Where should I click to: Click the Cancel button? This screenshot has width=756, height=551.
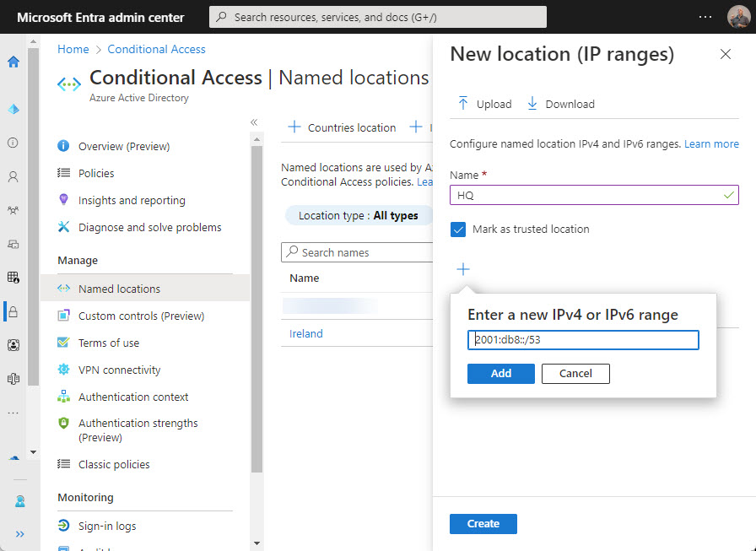pos(575,374)
